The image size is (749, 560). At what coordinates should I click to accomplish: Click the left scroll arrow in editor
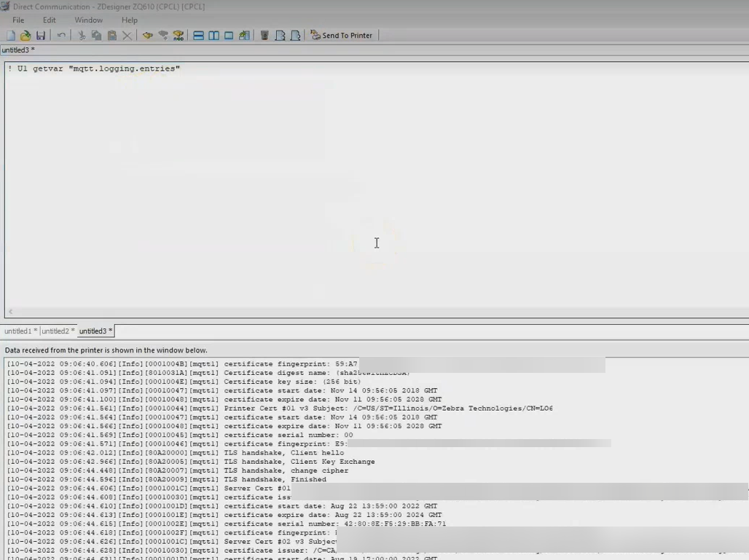point(10,312)
